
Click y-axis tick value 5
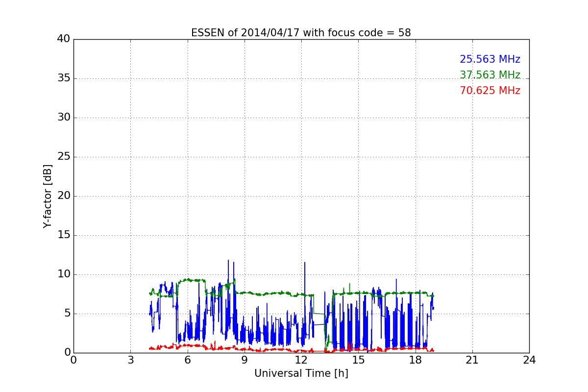coord(67,314)
